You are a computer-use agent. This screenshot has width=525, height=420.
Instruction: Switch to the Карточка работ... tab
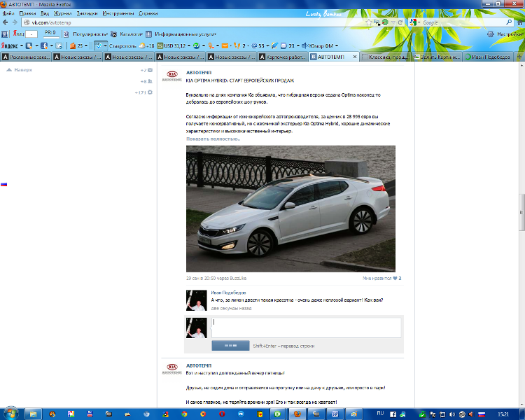(283, 57)
